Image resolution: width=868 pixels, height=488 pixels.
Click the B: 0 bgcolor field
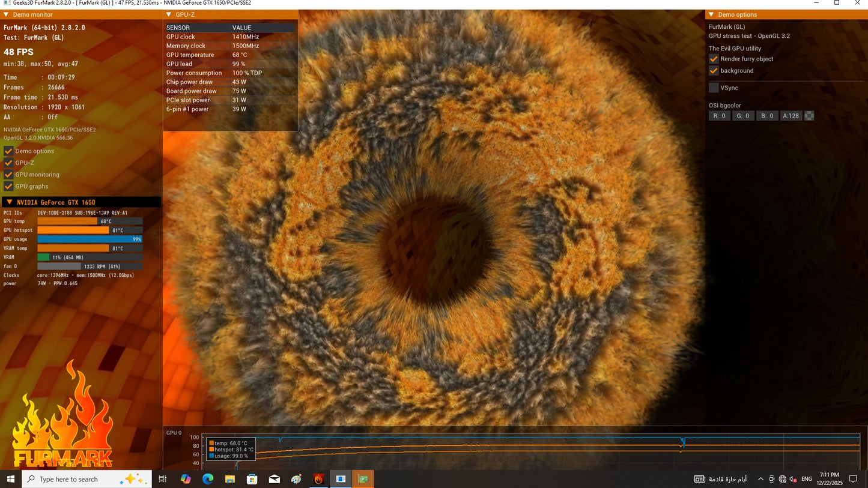pyautogui.click(x=768, y=116)
